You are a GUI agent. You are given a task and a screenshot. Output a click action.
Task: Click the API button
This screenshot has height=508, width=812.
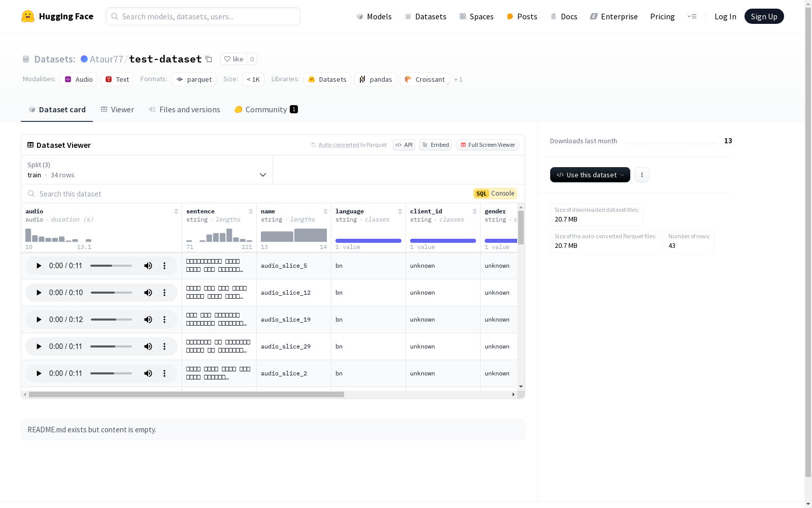click(404, 145)
